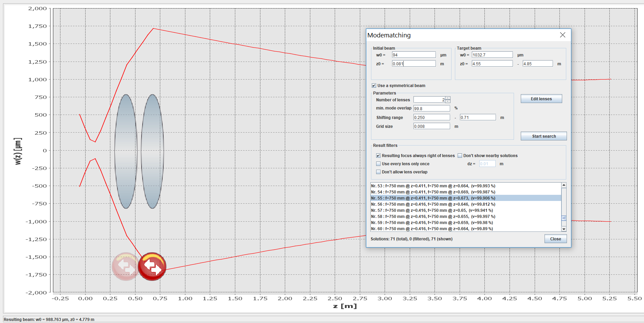Screen dimensions: 644x323
Task: Select solution Nr. 60 in results list
Action: click(x=466, y=229)
